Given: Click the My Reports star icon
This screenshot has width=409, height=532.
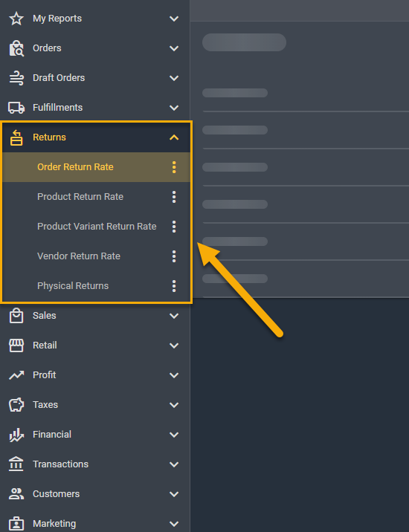Looking at the screenshot, I should [16, 19].
